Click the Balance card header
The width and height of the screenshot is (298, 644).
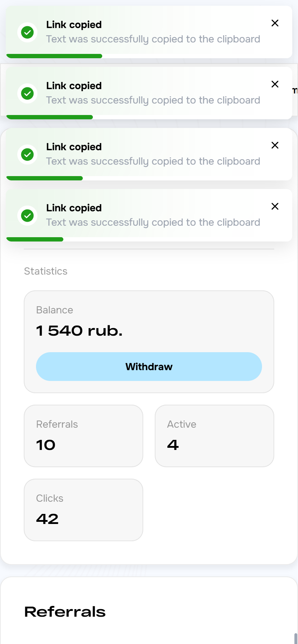[54, 310]
